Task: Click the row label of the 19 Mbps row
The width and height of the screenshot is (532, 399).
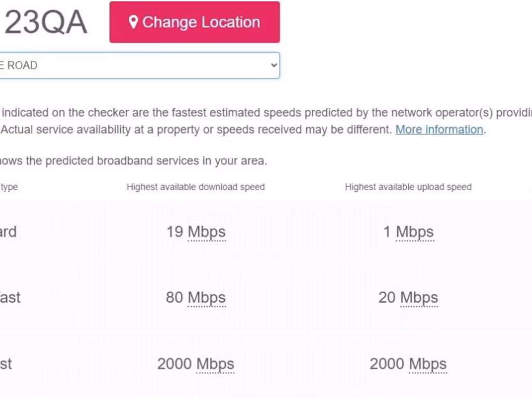Action: click(8, 232)
